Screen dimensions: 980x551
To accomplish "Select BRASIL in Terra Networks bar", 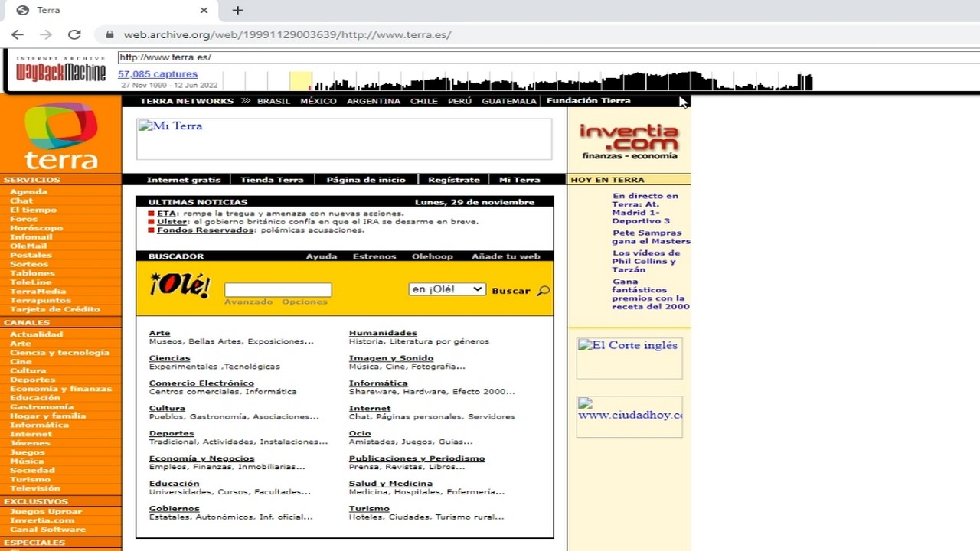I will [273, 101].
